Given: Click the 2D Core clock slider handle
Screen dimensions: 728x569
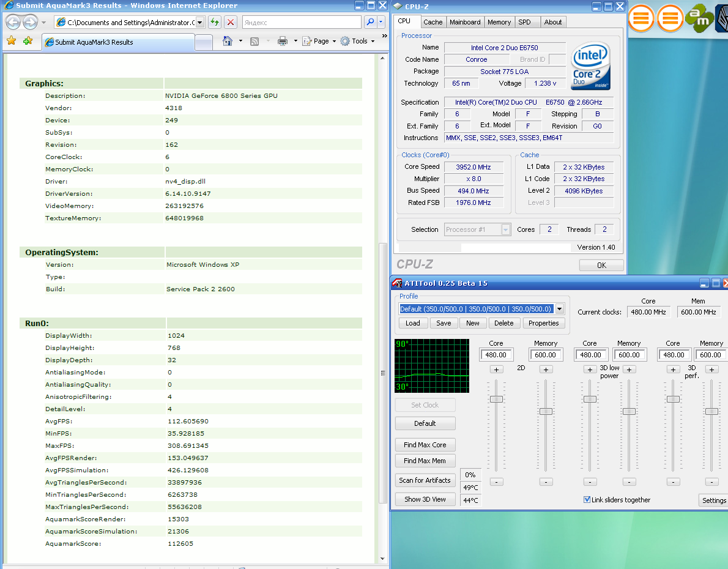Looking at the screenshot, I should coord(496,399).
